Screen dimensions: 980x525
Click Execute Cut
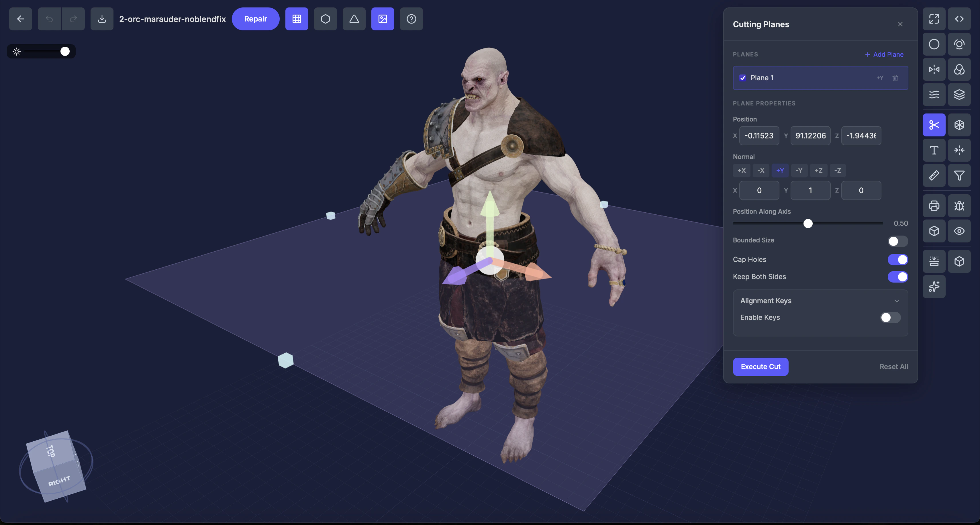761,366
